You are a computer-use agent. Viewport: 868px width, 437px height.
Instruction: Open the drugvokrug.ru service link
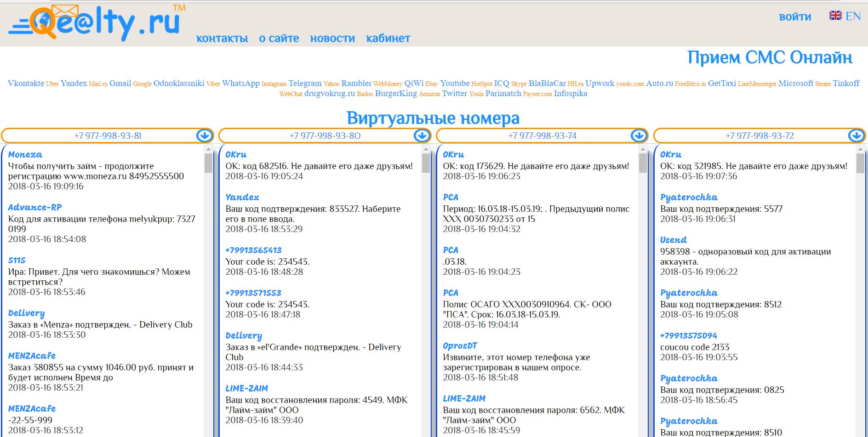pyautogui.click(x=330, y=93)
